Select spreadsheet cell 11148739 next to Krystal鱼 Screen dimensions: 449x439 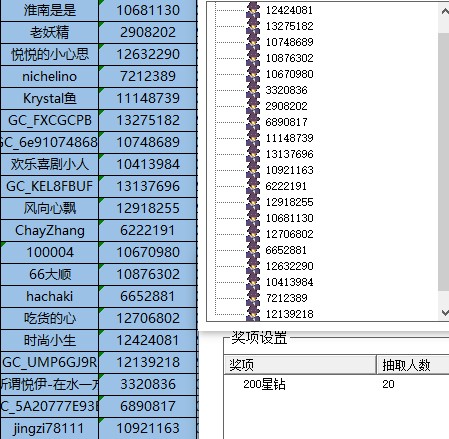point(148,98)
